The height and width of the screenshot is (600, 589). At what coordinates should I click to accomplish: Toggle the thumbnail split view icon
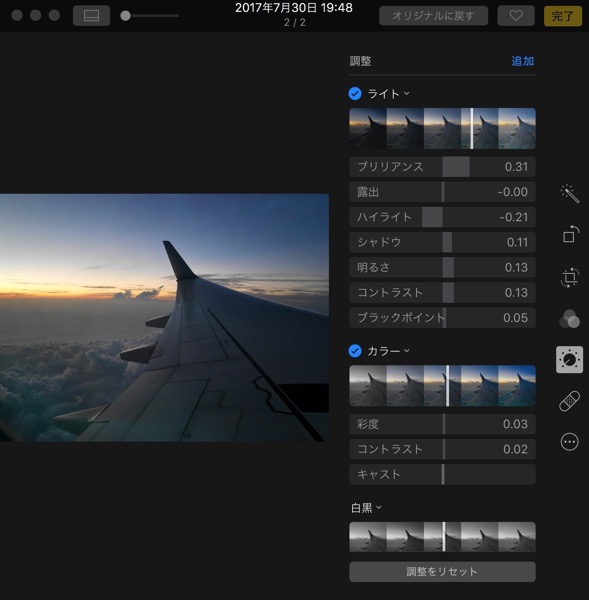tap(91, 16)
